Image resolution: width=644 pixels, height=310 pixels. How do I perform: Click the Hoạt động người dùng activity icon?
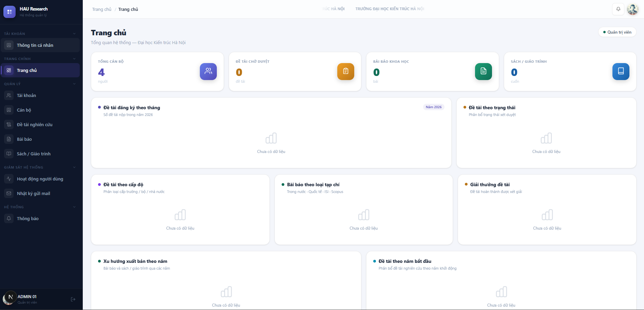pos(9,179)
